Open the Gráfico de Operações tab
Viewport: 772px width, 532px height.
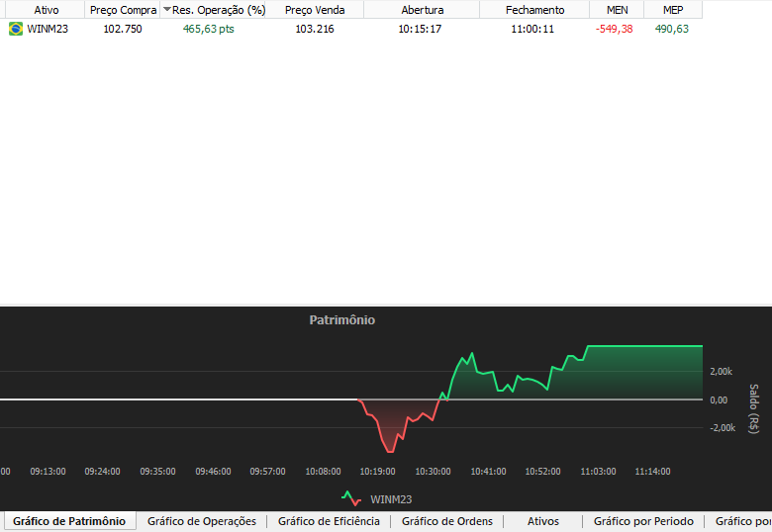202,521
